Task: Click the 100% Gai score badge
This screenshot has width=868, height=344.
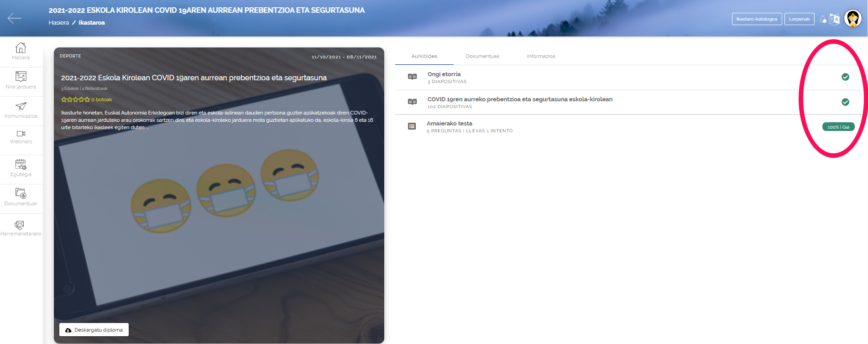Action: 838,127
